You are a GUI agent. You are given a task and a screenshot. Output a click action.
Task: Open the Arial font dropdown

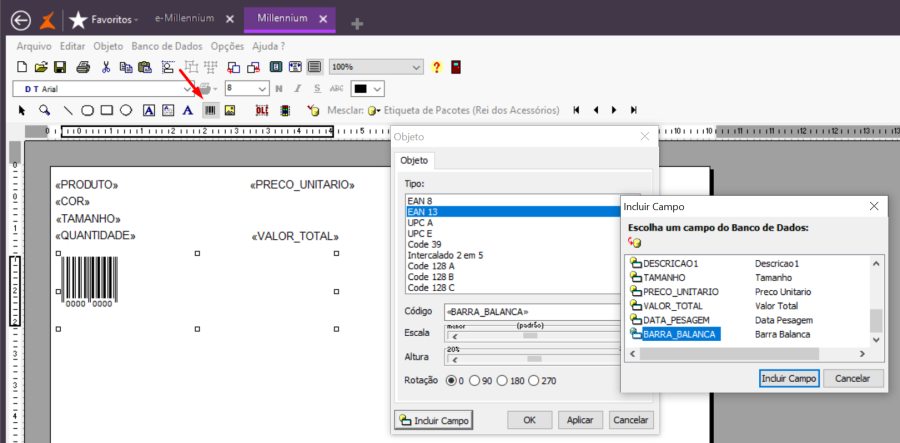(x=188, y=89)
